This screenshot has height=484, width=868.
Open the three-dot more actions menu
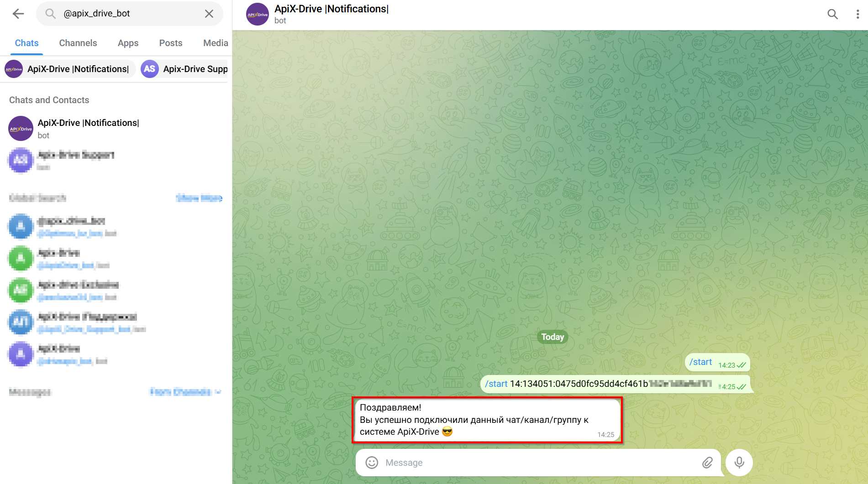click(857, 14)
